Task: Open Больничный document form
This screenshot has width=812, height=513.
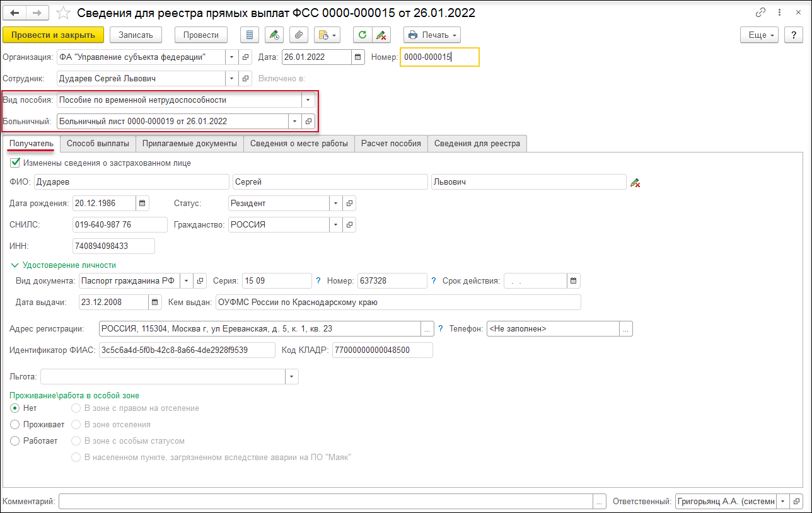Action: click(x=308, y=121)
